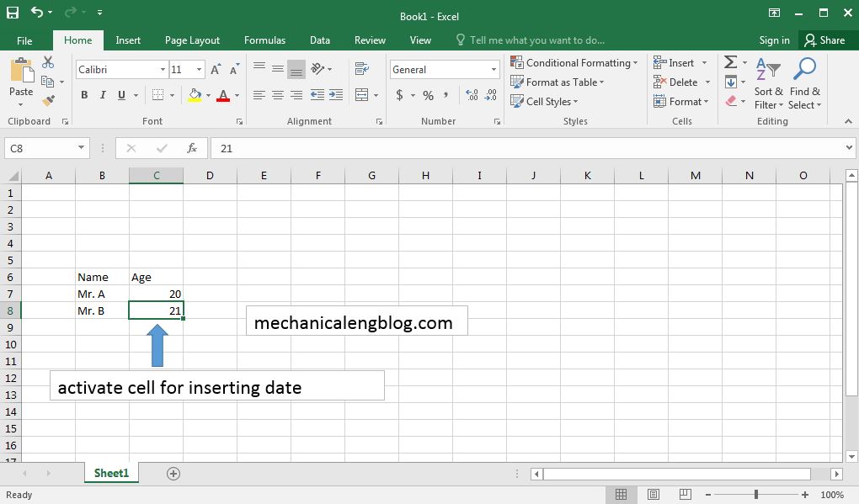Click the Cut scissors icon
The height and width of the screenshot is (504, 859).
(x=48, y=61)
